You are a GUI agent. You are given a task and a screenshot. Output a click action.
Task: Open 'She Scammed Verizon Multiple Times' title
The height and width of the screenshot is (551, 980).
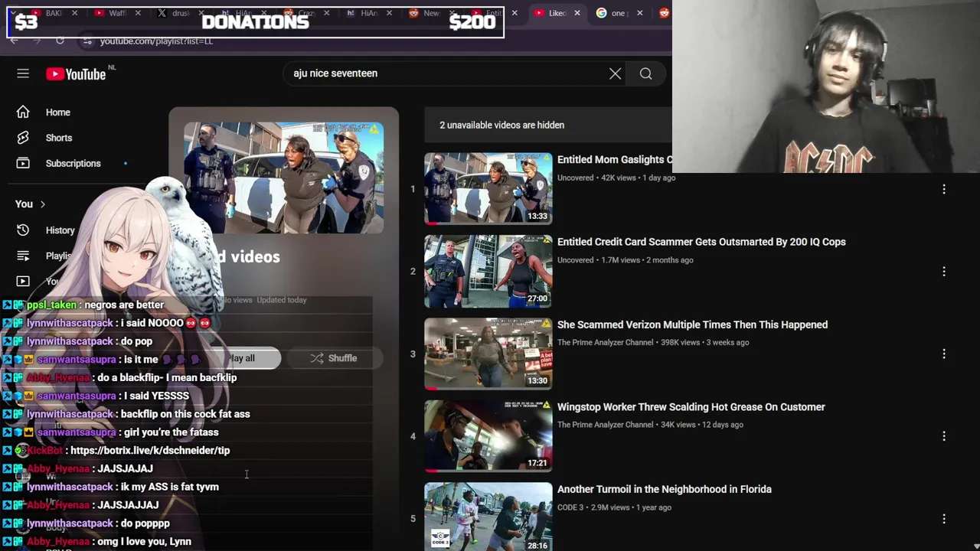(692, 324)
